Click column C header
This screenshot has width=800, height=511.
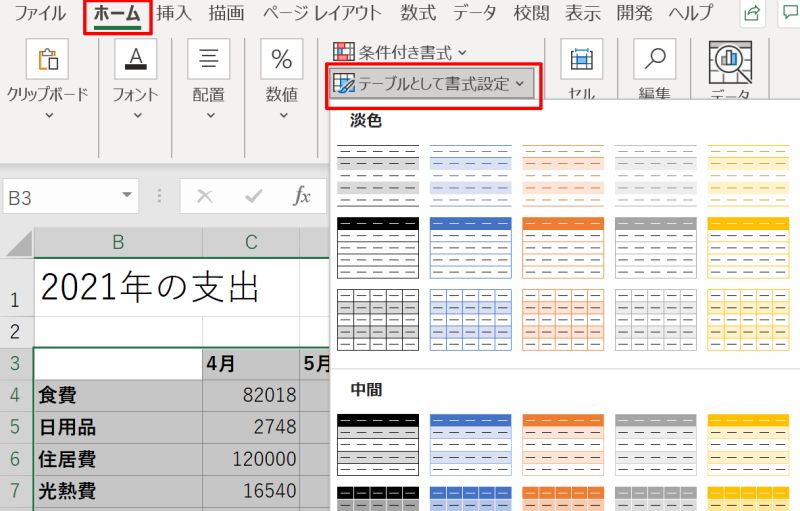tap(251, 241)
